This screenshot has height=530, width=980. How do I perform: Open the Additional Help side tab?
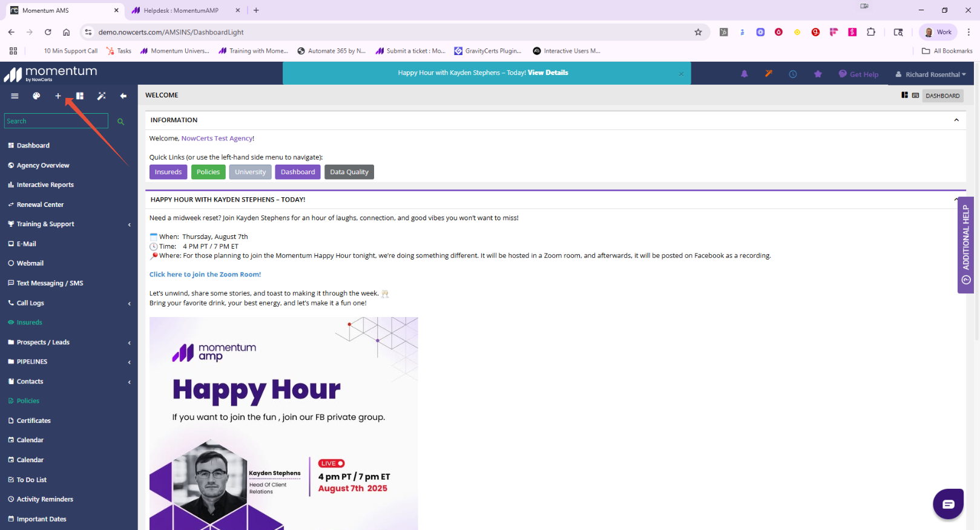coord(965,245)
